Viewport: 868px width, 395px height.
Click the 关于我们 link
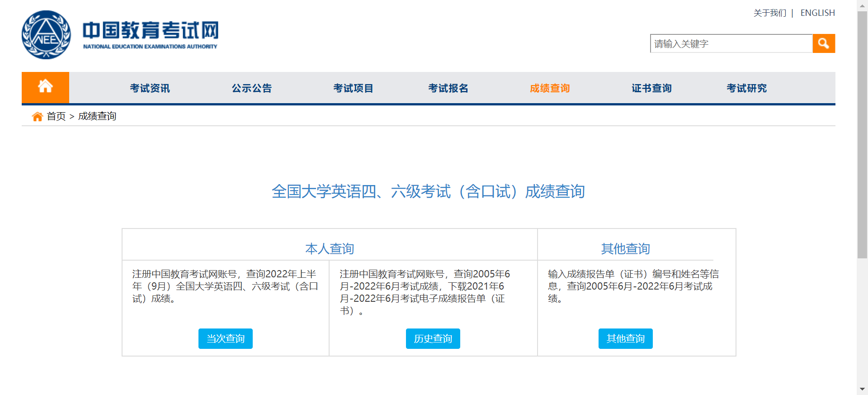[769, 13]
